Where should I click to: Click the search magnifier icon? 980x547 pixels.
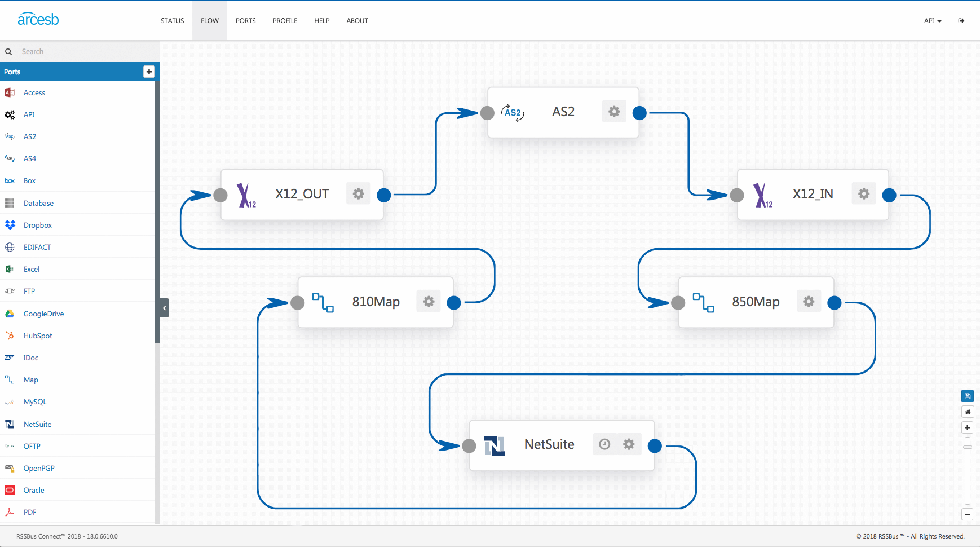(8, 52)
